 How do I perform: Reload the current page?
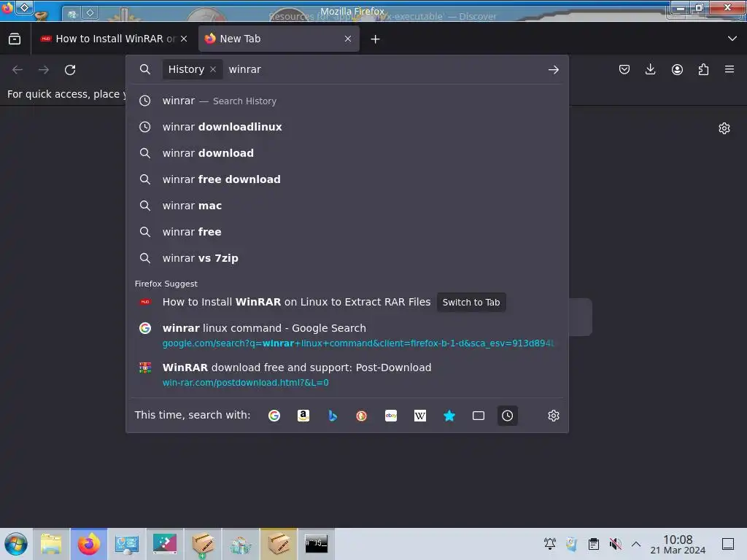[x=70, y=70]
